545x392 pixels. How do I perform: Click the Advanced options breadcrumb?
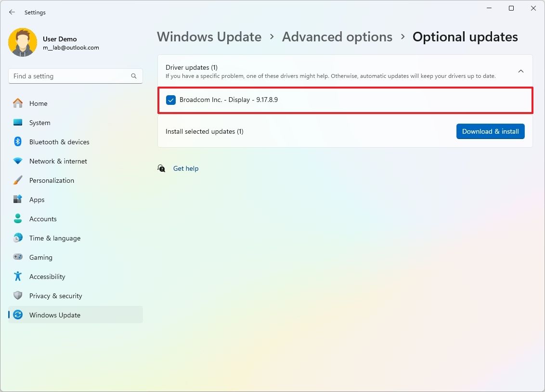pos(337,37)
